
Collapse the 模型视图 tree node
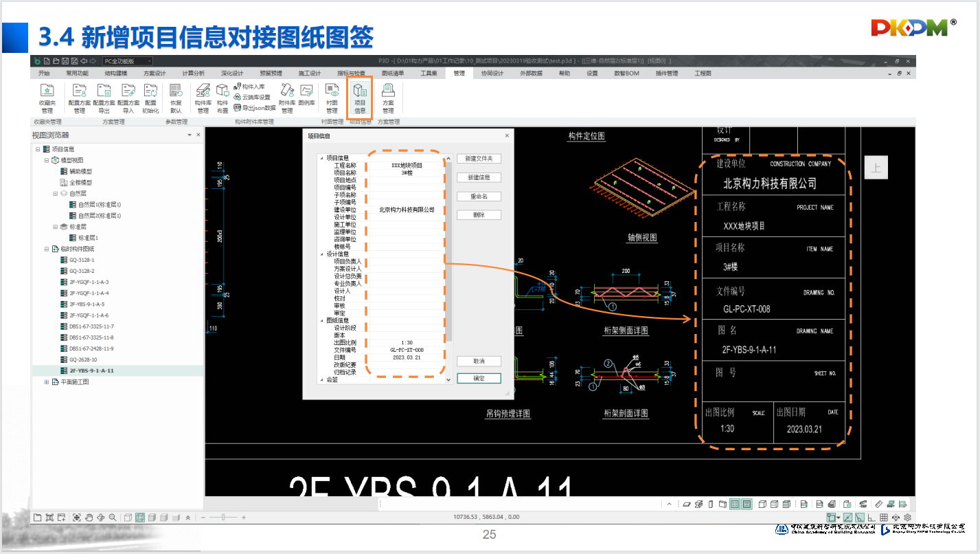(x=47, y=160)
